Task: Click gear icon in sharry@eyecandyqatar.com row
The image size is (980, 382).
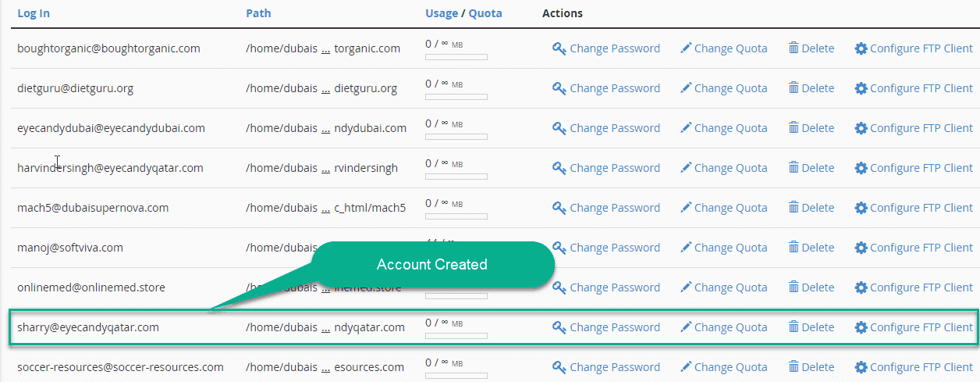Action: (861, 327)
